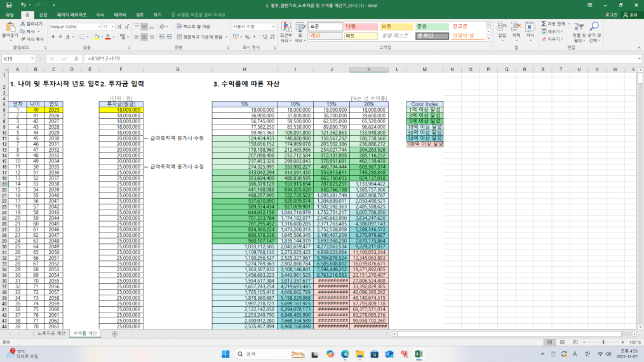Click the 공유 (Share) button
Screen dimensions: 644x362
point(630,14)
